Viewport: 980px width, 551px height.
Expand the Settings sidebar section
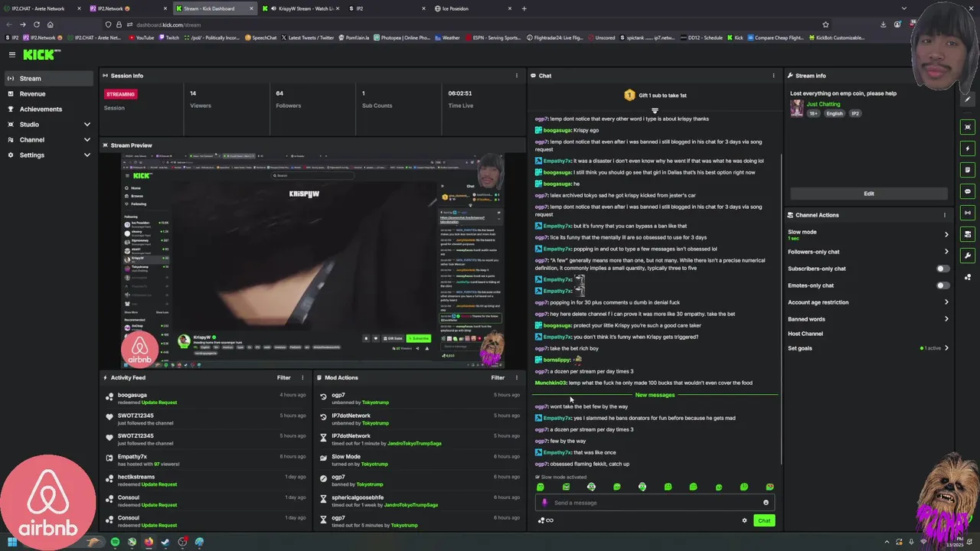[49, 155]
